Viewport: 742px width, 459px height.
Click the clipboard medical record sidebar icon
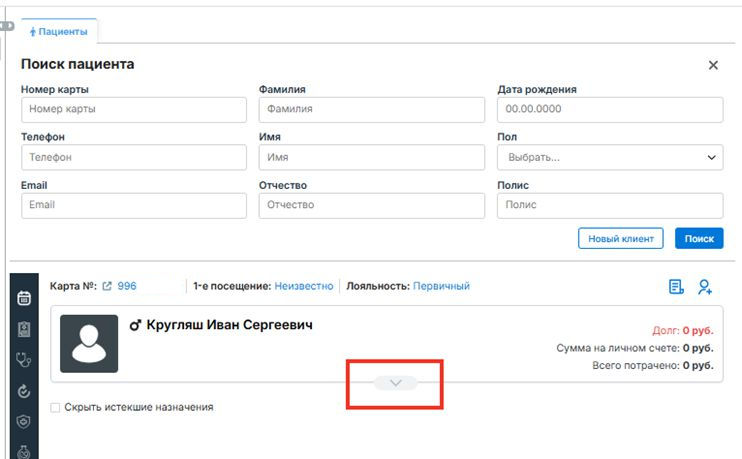[23, 329]
